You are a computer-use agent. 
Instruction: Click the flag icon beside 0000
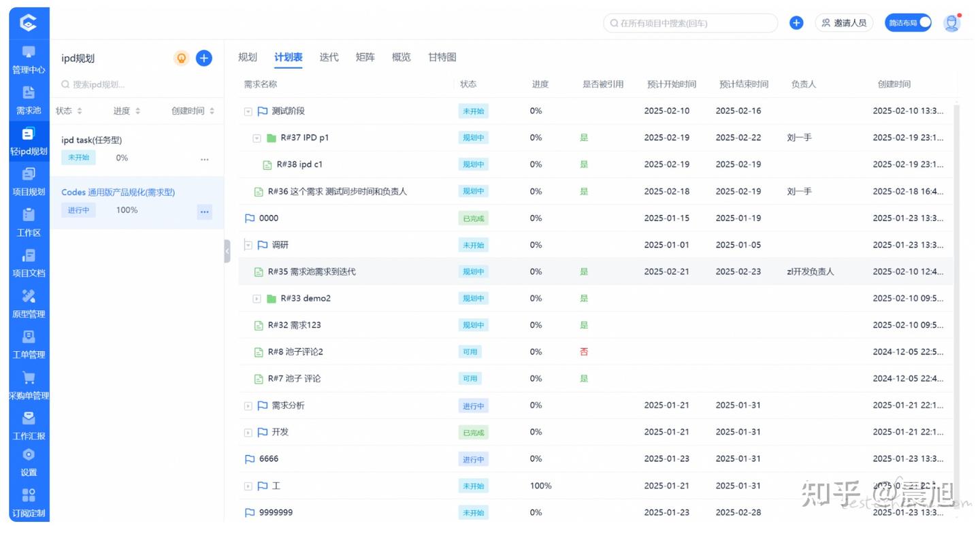pyautogui.click(x=250, y=218)
